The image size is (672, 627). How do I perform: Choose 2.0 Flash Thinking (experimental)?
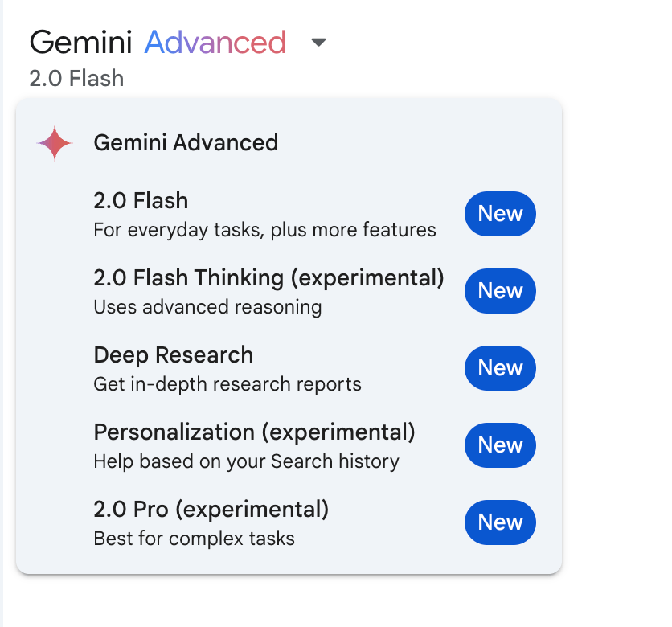(268, 278)
